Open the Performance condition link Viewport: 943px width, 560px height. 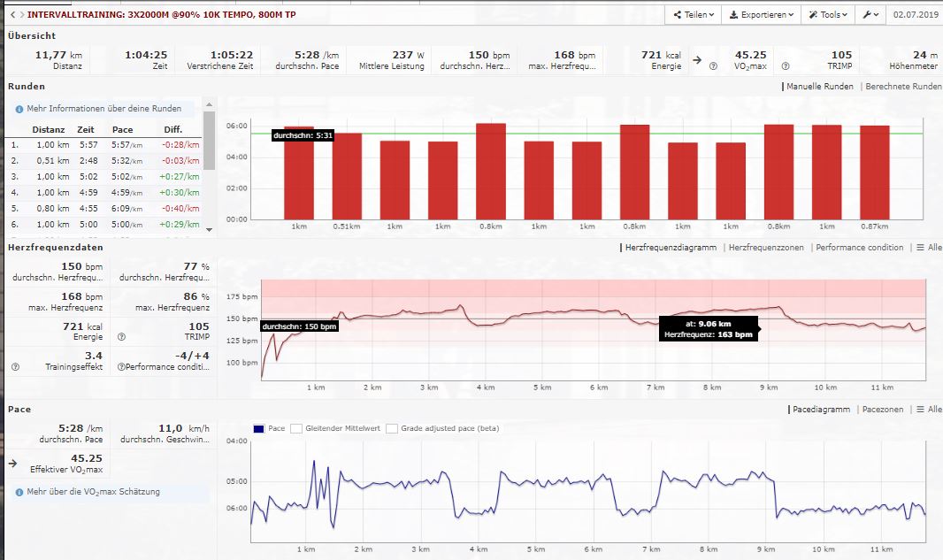tap(860, 248)
